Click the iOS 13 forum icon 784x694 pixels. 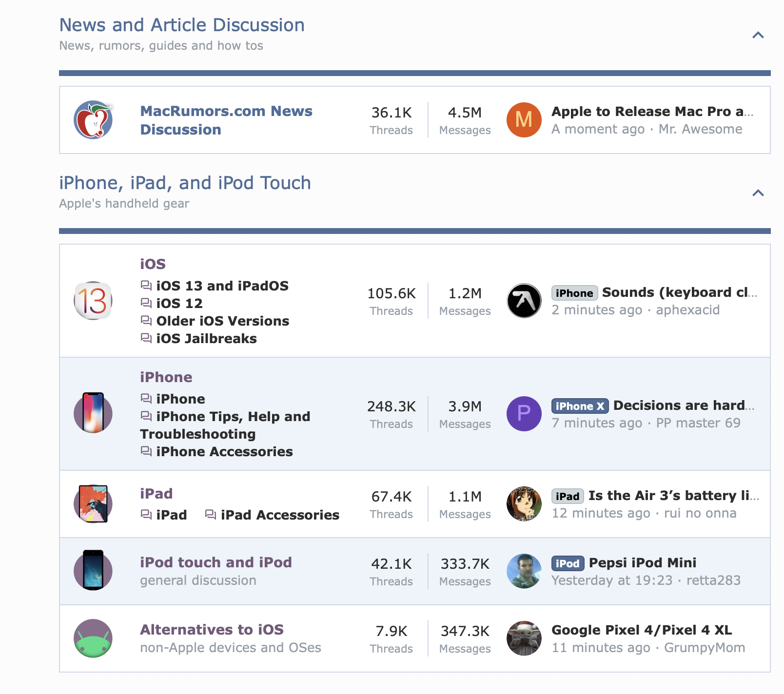[93, 301]
